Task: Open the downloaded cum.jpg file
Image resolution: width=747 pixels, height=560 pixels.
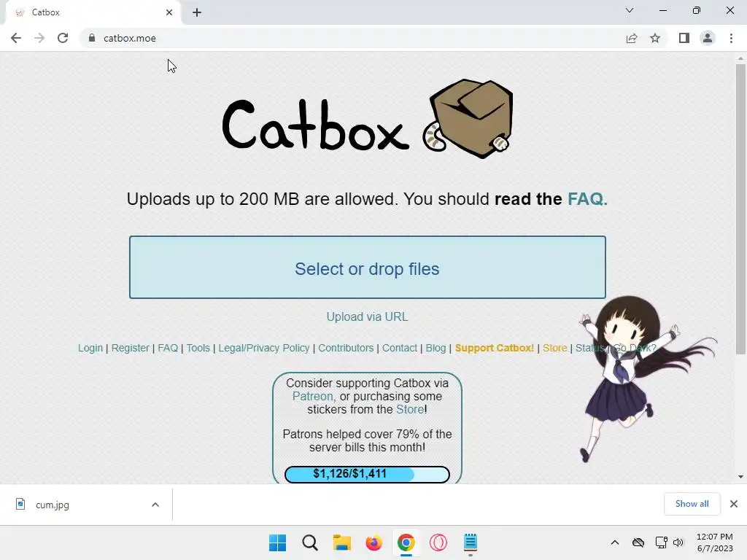Action: coord(53,505)
